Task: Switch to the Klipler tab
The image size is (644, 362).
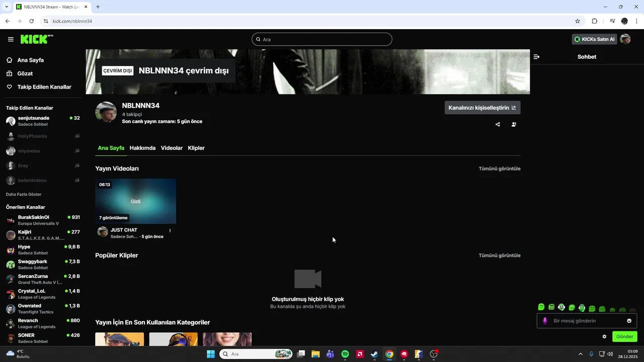Action: coord(196,148)
